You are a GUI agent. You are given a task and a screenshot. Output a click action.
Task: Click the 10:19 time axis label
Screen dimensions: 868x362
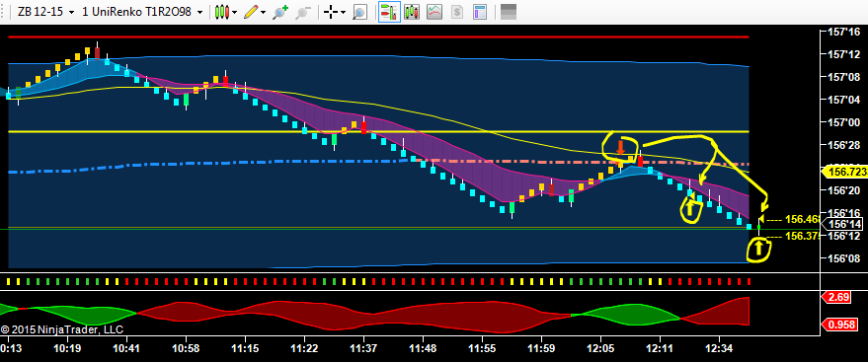(x=67, y=348)
